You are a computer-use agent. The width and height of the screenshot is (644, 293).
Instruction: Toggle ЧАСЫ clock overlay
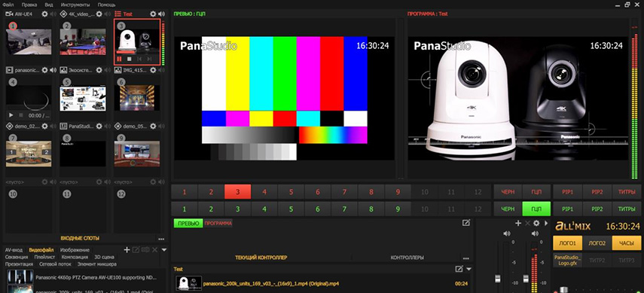tap(627, 243)
